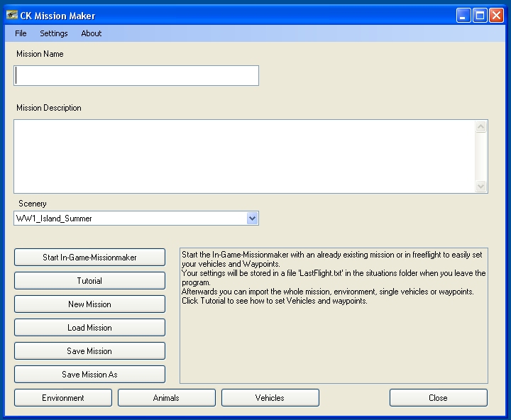Open the About menu
Screen dimensions: 511x420
coord(92,33)
